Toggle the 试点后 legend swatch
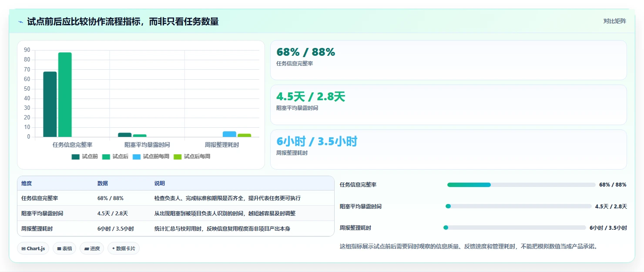 pyautogui.click(x=106, y=156)
